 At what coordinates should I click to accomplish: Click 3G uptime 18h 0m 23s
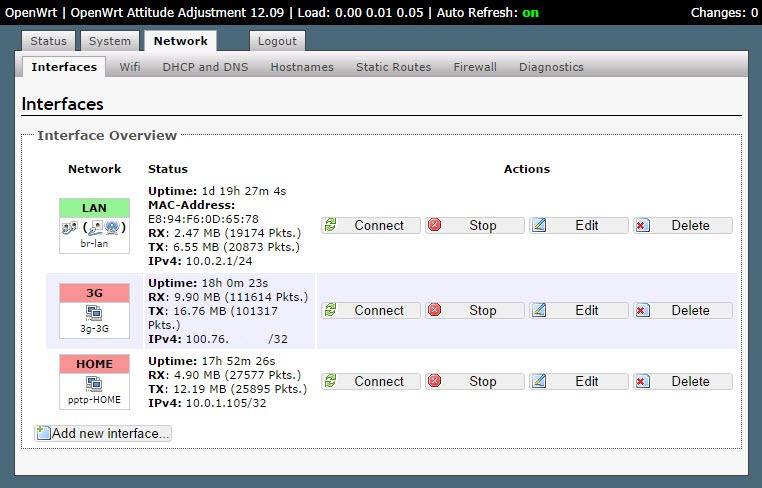pos(235,283)
